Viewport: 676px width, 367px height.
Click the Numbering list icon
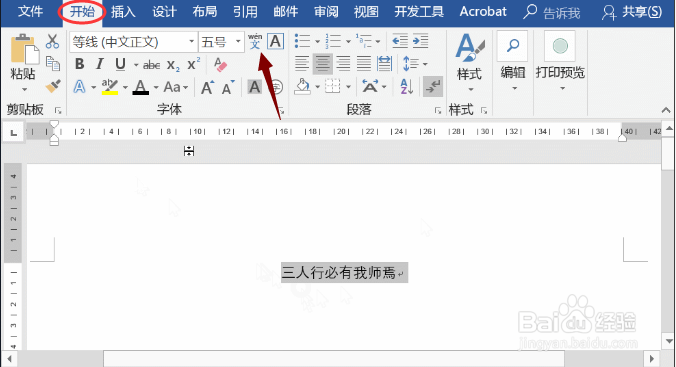[333, 41]
